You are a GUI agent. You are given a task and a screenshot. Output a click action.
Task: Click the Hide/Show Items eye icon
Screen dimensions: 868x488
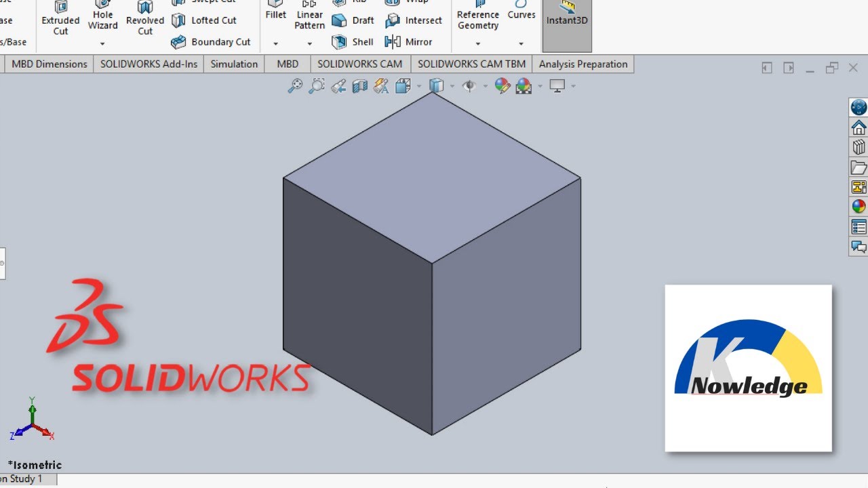(469, 86)
